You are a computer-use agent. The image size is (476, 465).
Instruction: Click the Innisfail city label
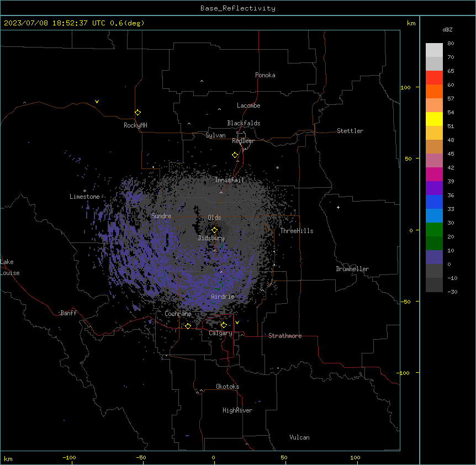pos(229,180)
